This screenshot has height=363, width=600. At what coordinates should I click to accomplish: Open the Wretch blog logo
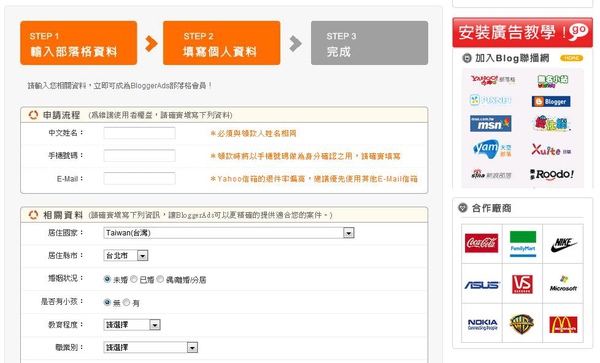[x=553, y=81]
